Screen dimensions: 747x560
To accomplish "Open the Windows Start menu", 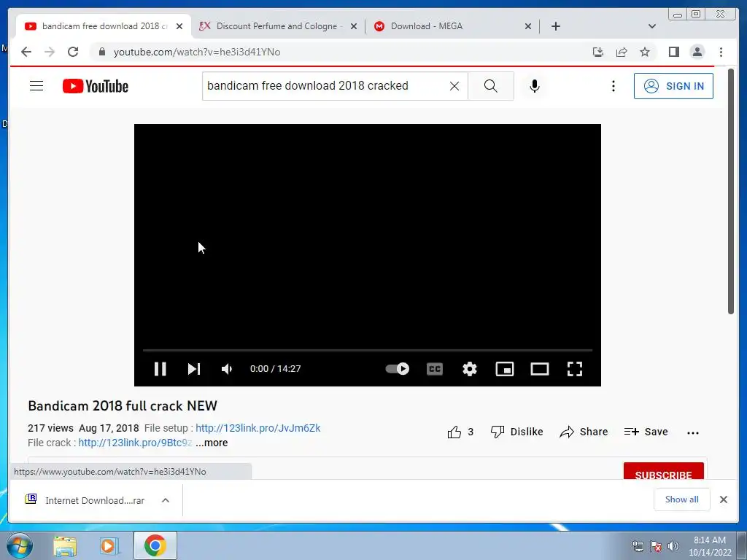I will point(19,545).
